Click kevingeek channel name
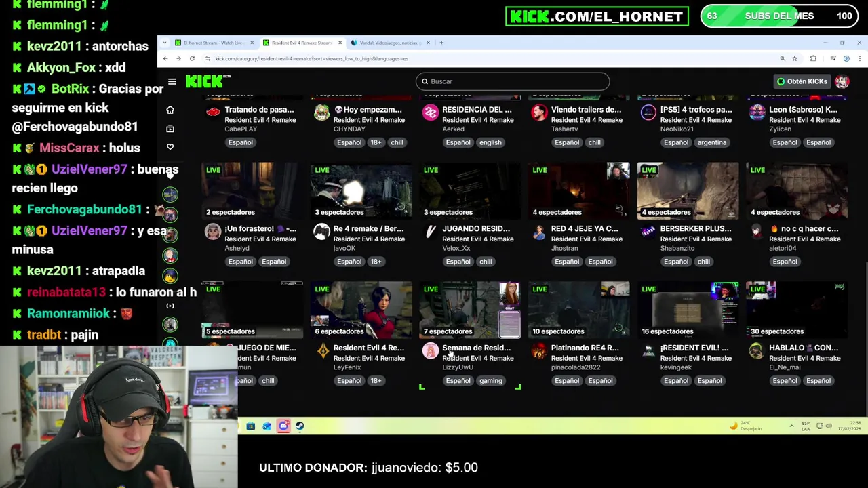Viewport: 868px width, 488px height. (676, 367)
